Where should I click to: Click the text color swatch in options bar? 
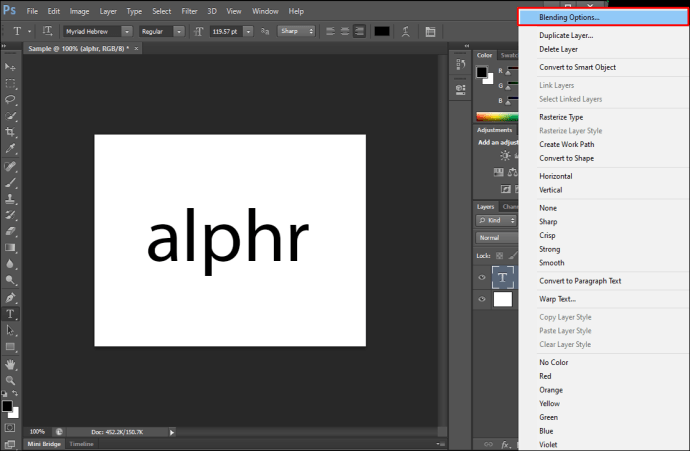(x=382, y=31)
